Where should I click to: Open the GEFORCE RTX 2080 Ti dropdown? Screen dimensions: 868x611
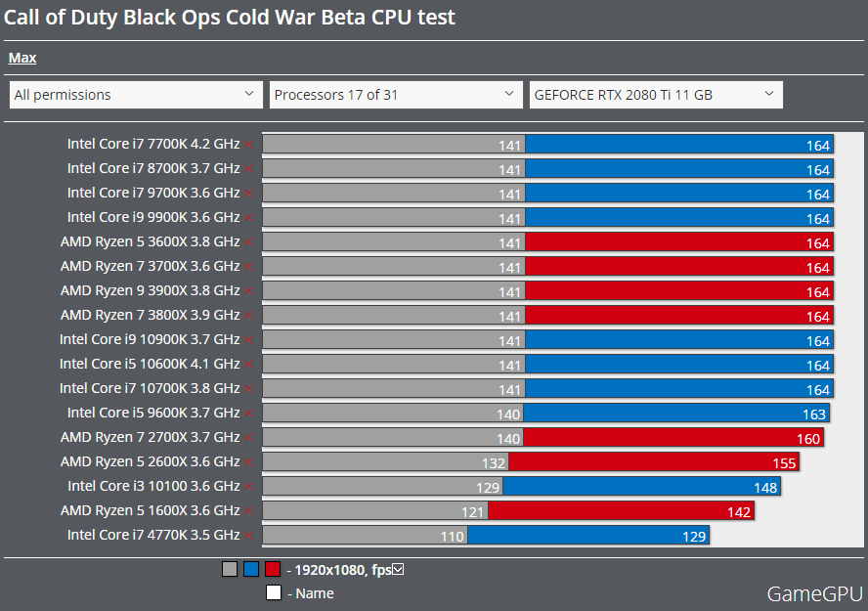pos(656,95)
